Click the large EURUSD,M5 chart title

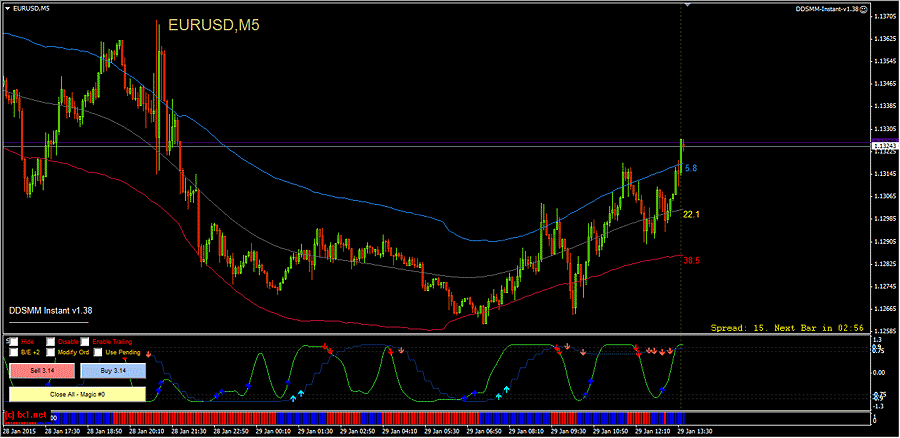[x=213, y=26]
